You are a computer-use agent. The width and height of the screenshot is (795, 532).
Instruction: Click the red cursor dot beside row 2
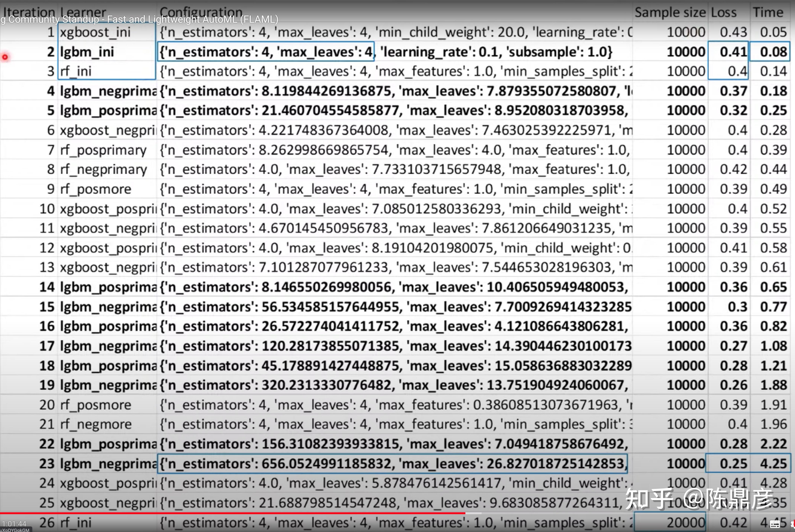[x=5, y=57]
